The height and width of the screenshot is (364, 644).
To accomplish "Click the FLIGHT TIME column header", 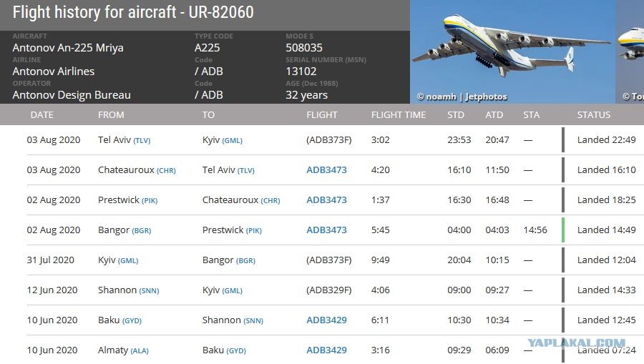I will click(x=399, y=115).
